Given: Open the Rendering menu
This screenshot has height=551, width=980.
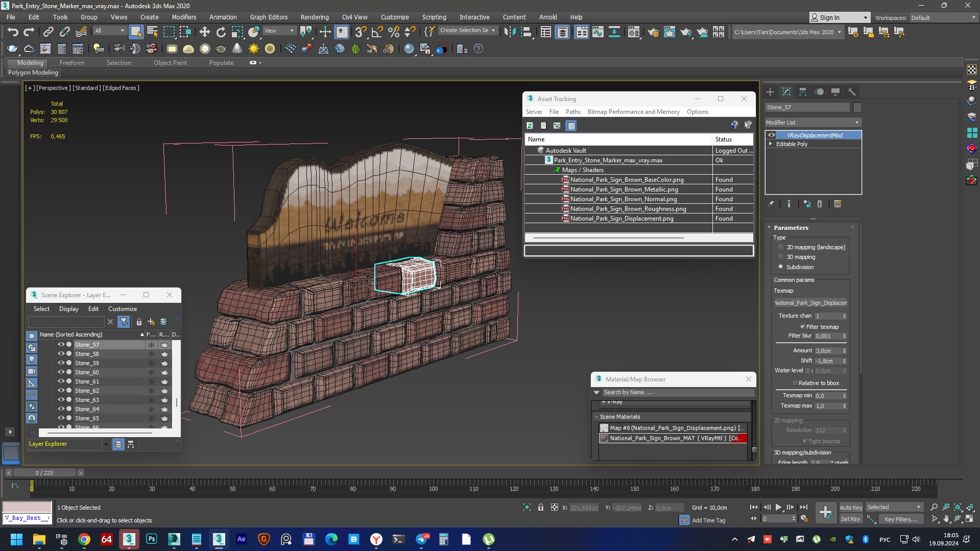Looking at the screenshot, I should [x=314, y=17].
